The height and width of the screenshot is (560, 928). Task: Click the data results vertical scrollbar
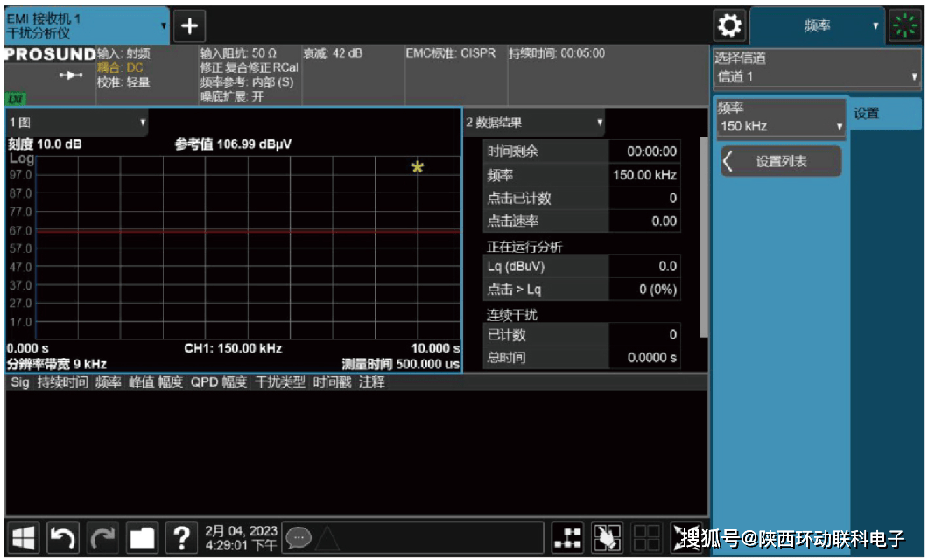tap(704, 236)
